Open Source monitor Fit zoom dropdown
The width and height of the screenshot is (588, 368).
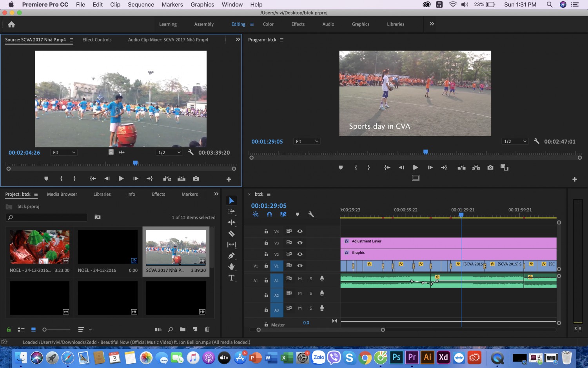click(64, 152)
